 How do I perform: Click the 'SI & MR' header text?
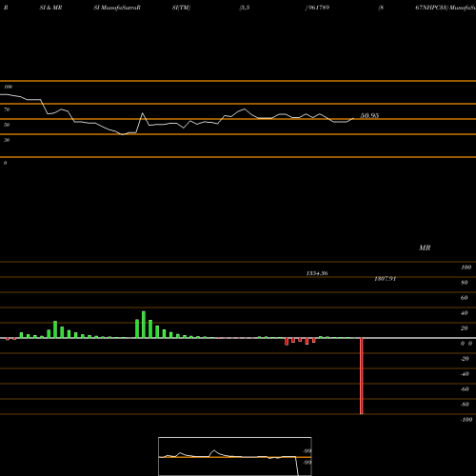50,8
